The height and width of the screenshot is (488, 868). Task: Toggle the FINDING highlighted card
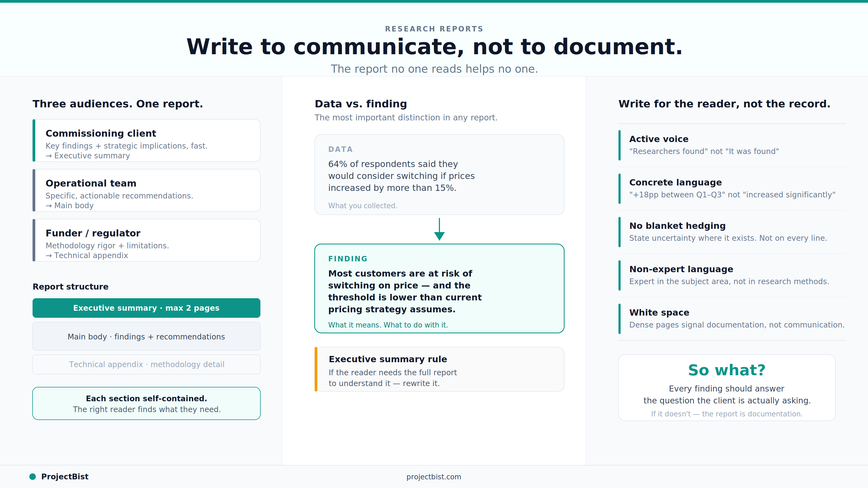pyautogui.click(x=439, y=289)
